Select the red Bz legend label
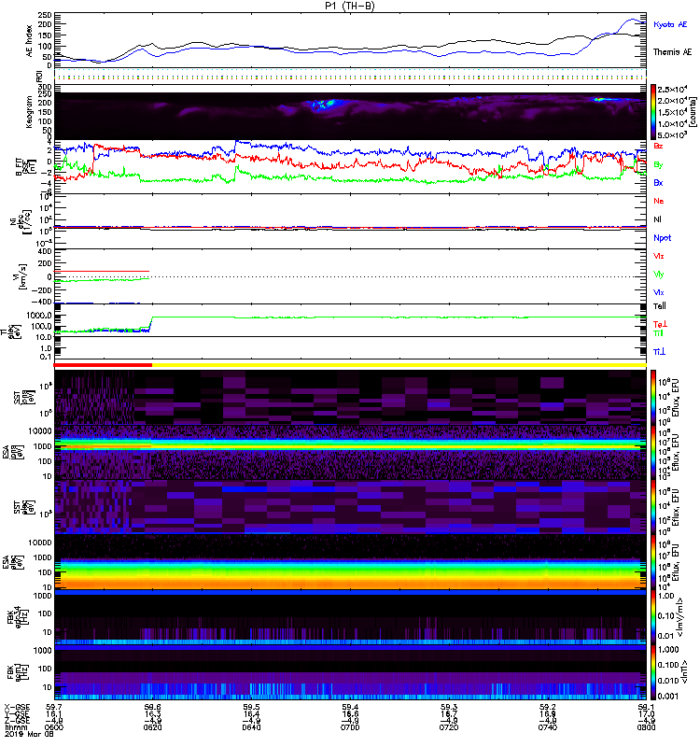Image resolution: width=700 pixels, height=747 pixels. (658, 146)
